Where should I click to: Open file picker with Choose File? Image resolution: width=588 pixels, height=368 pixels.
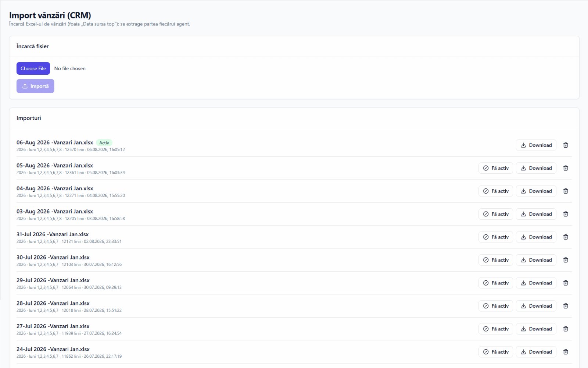33,68
